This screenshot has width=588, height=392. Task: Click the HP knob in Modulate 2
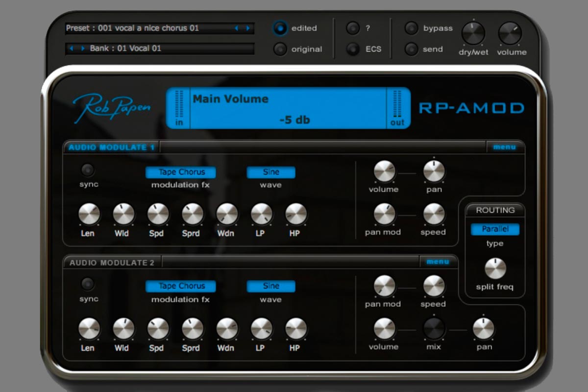point(296,329)
